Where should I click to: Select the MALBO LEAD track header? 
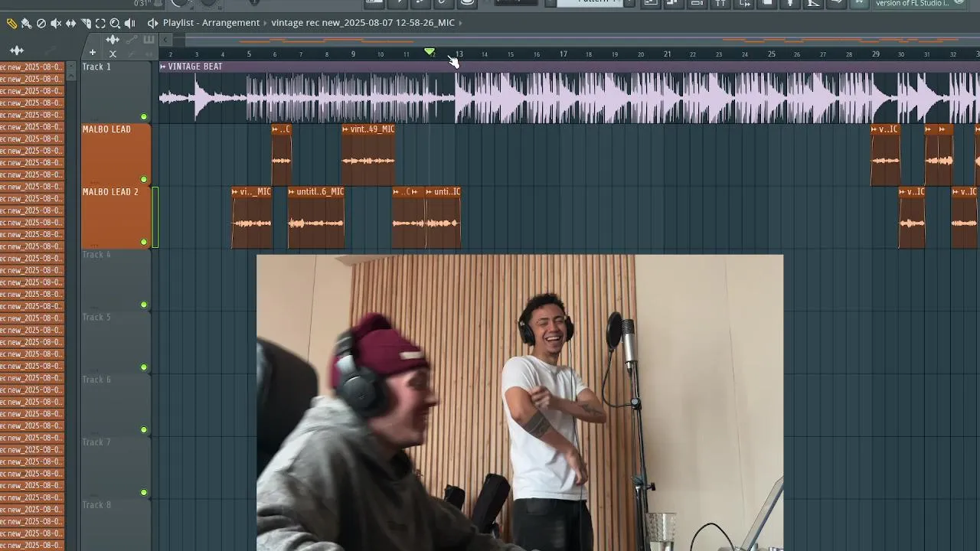(x=116, y=155)
